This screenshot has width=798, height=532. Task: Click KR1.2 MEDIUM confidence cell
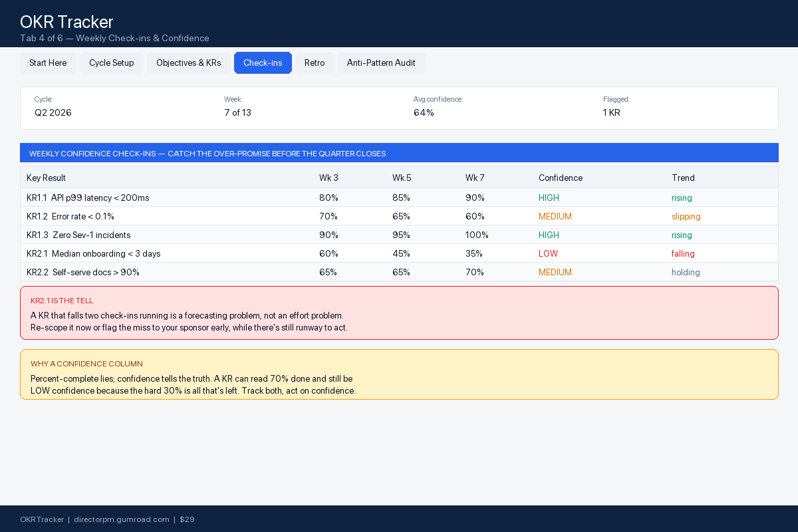point(555,216)
